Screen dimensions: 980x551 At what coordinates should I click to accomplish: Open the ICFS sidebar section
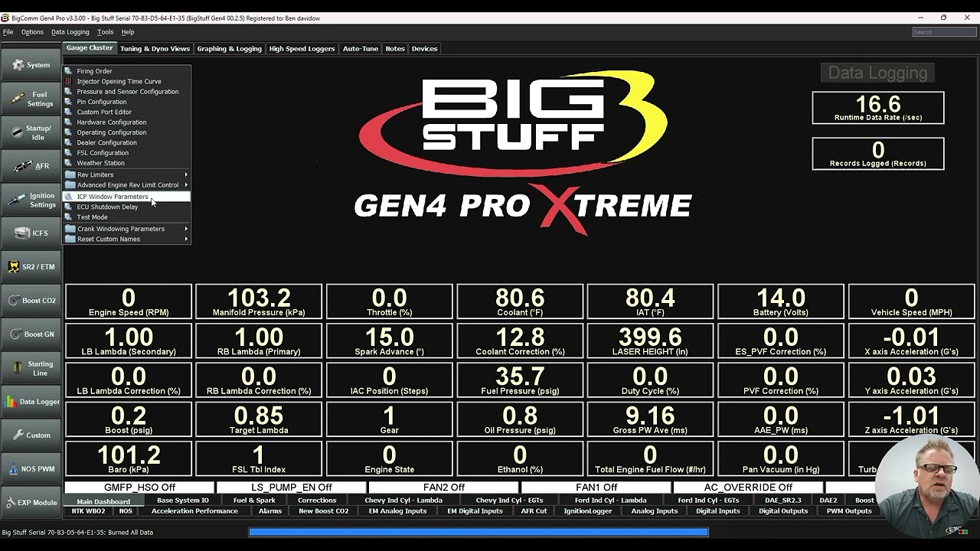[31, 233]
